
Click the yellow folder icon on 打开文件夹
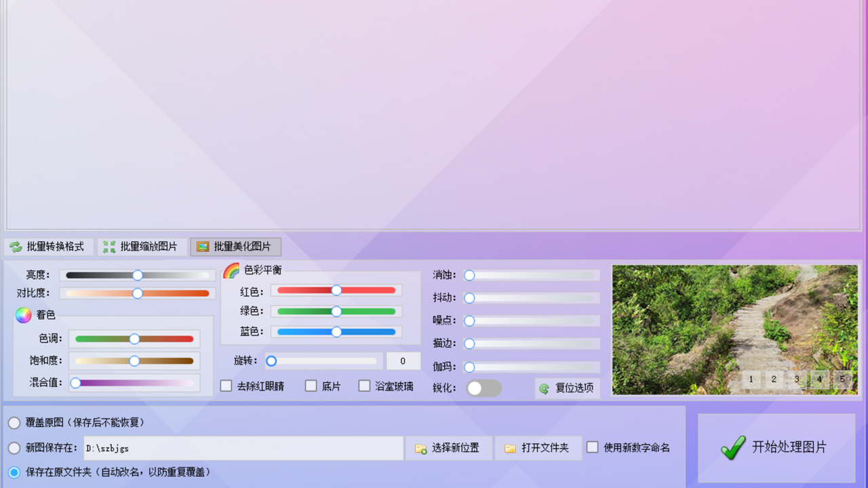pyautogui.click(x=510, y=447)
